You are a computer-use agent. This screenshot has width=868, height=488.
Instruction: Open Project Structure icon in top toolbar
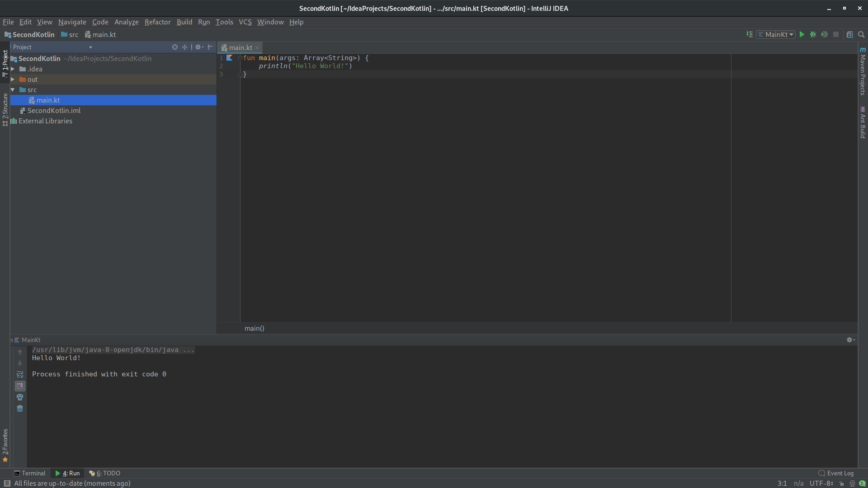[x=850, y=34]
